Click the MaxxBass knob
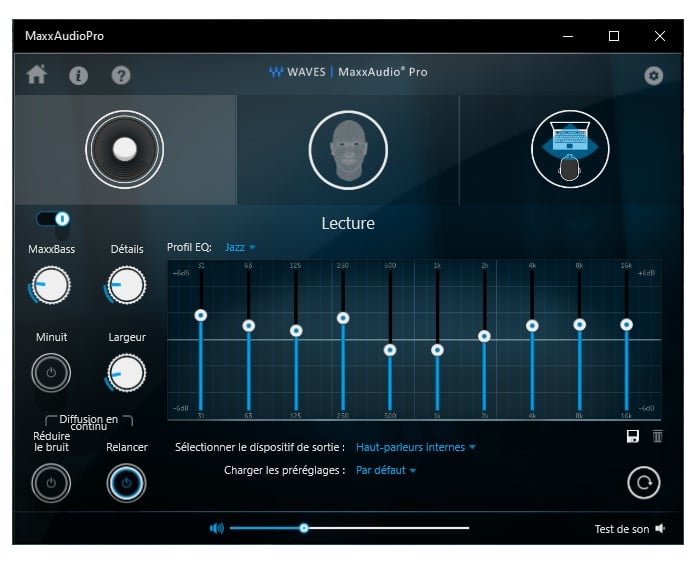The width and height of the screenshot is (696, 564). pyautogui.click(x=51, y=285)
